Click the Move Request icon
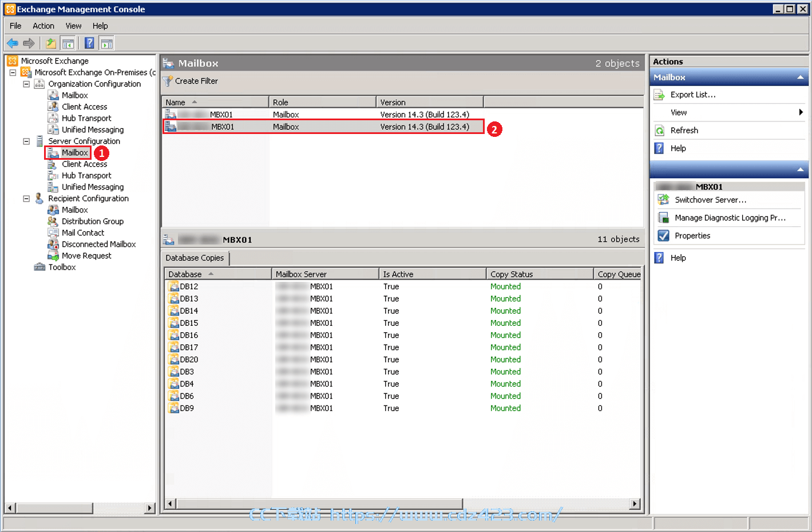This screenshot has width=812, height=532. pos(53,255)
